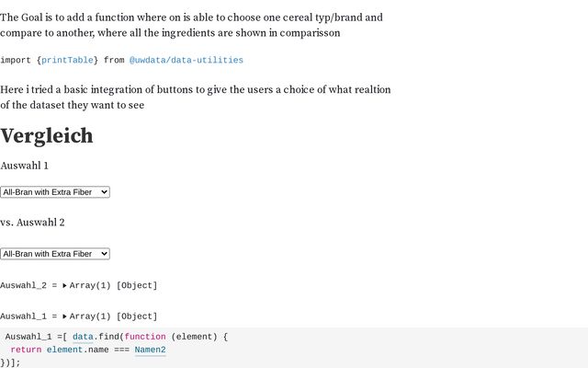Expand the Auswahl_1 array triangle
This screenshot has width=588, height=368.
[64, 316]
